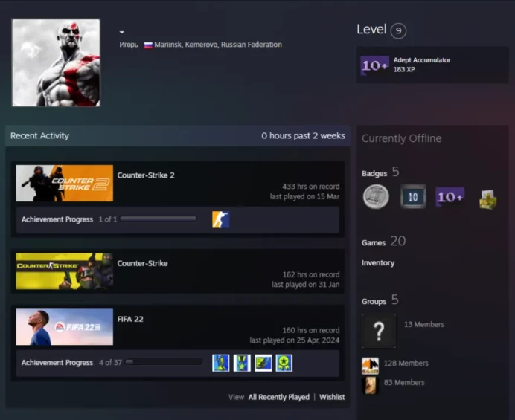This screenshot has height=420, width=515.
Task: Open the FIFA 22 game title link
Action: coord(130,319)
